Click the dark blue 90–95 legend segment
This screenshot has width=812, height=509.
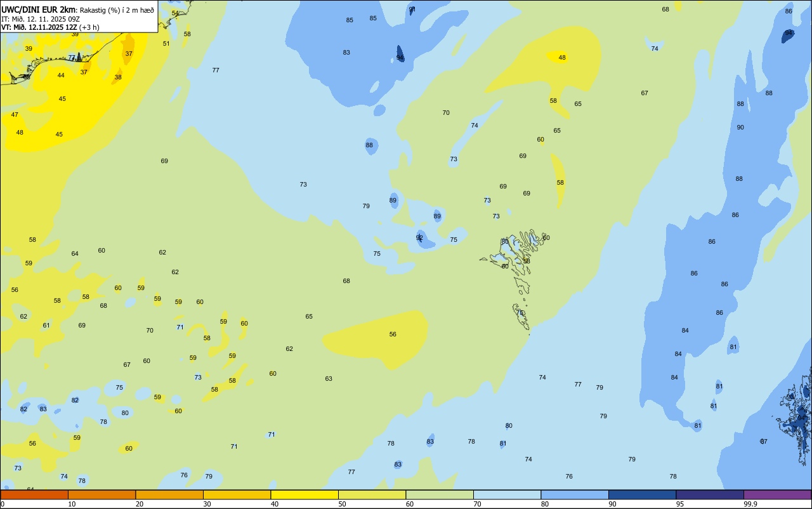(642, 494)
